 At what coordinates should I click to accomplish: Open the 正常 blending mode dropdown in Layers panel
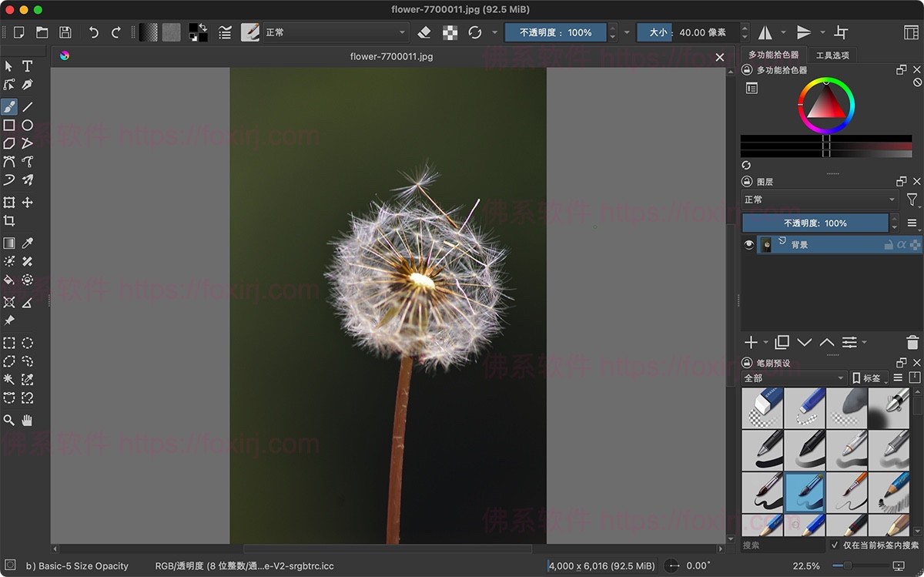[x=818, y=200]
